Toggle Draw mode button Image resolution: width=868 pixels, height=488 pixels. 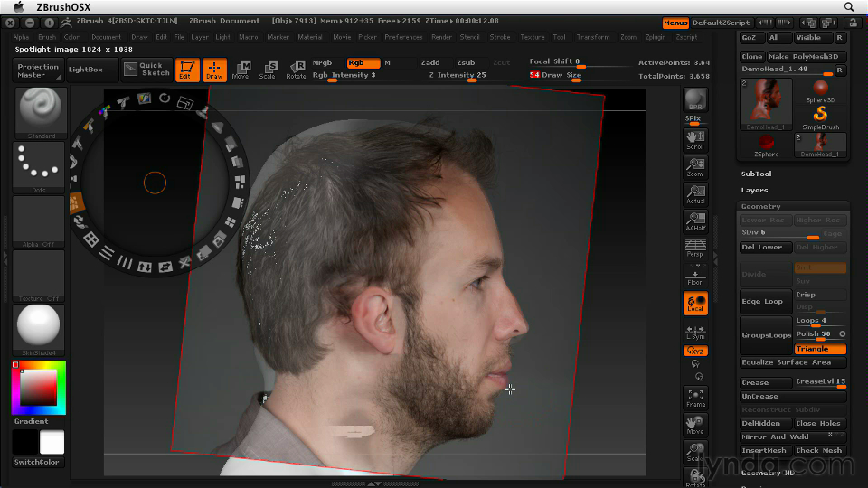point(214,70)
